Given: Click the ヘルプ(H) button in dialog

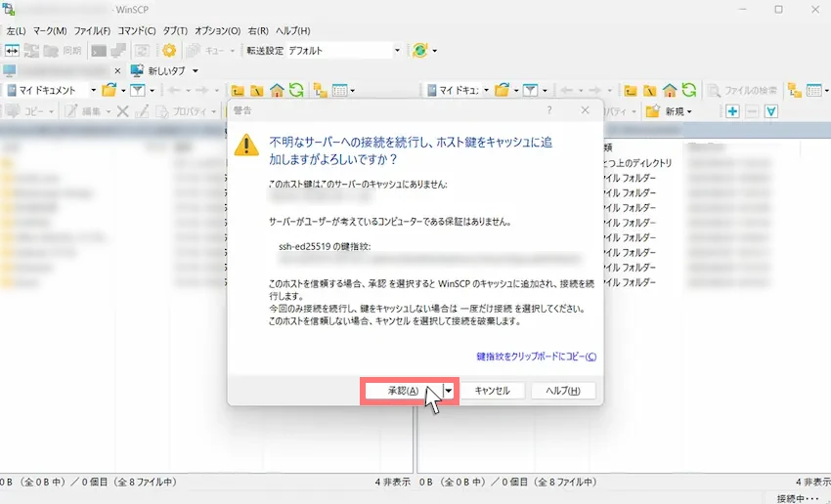Looking at the screenshot, I should 563,391.
